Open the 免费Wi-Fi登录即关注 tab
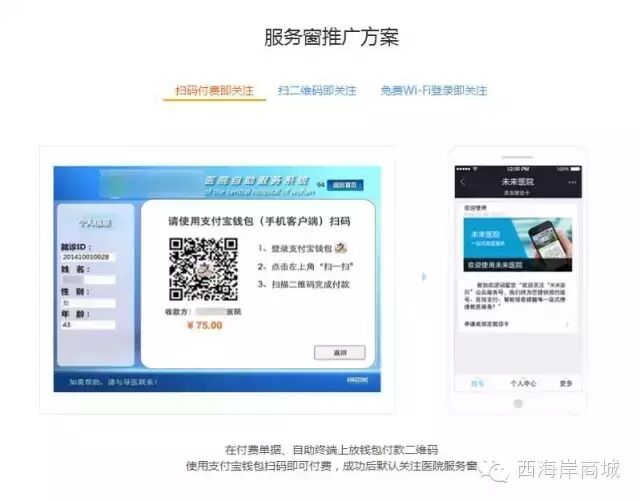The width and height of the screenshot is (640, 501). (x=433, y=90)
